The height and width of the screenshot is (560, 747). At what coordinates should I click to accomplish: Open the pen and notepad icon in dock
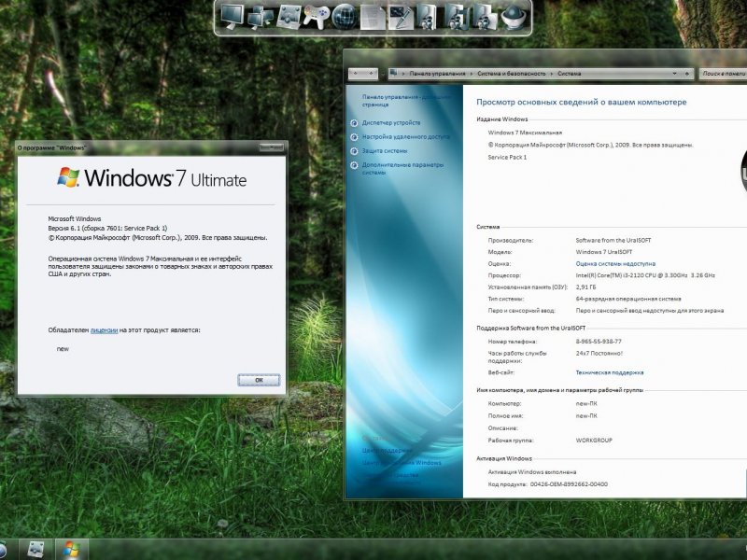[x=402, y=17]
